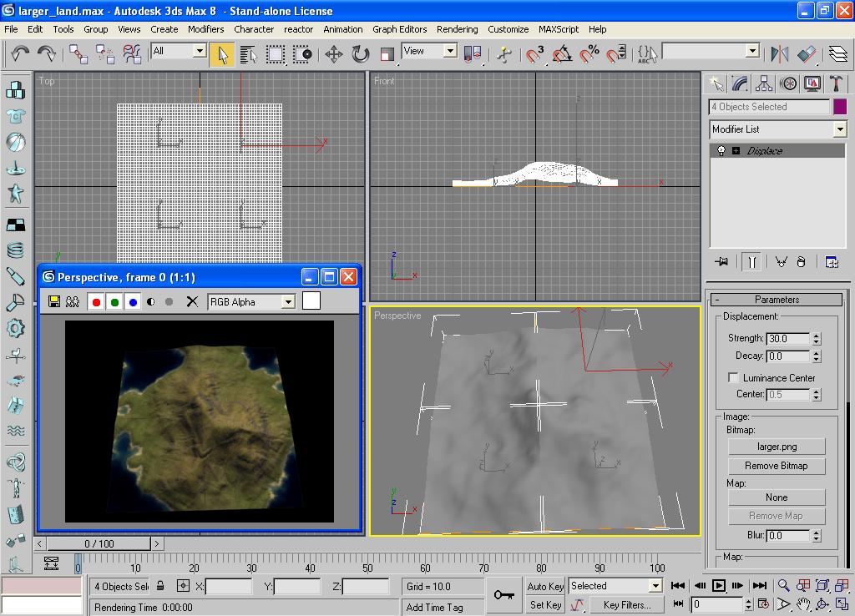Viewport: 855px width, 616px height.
Task: Open the selection filter All dropdown
Action: 199,51
